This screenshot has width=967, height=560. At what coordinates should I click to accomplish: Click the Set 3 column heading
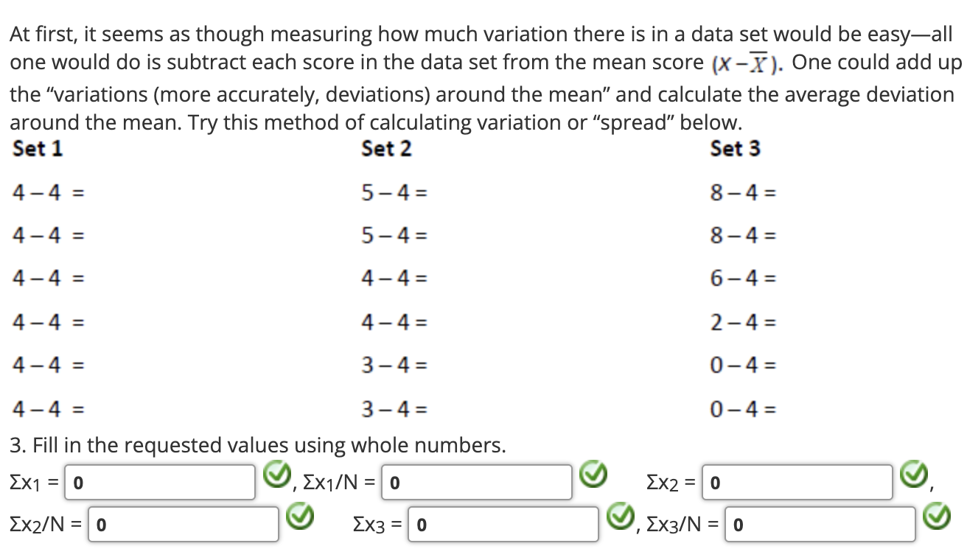coord(736,149)
